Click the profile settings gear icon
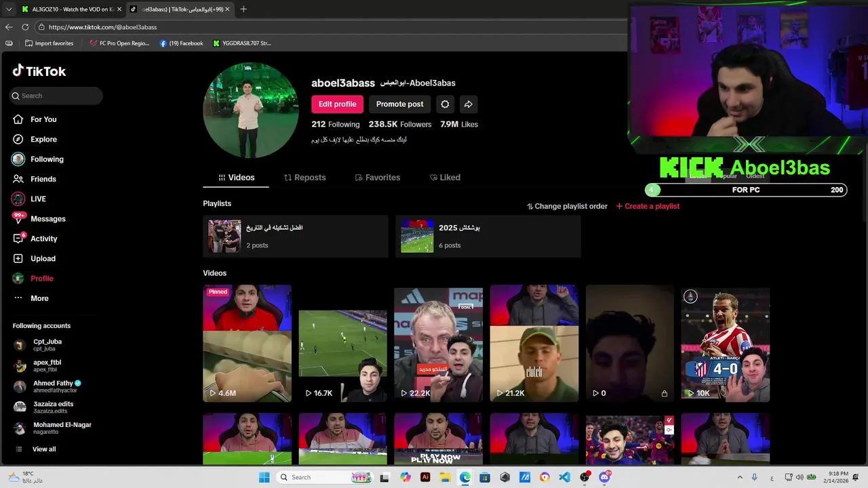Viewport: 868px width, 488px height. [445, 104]
